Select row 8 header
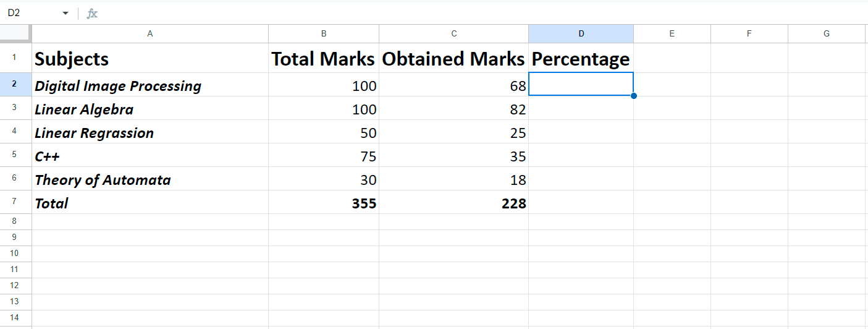This screenshot has height=329, width=868. pyautogui.click(x=15, y=221)
